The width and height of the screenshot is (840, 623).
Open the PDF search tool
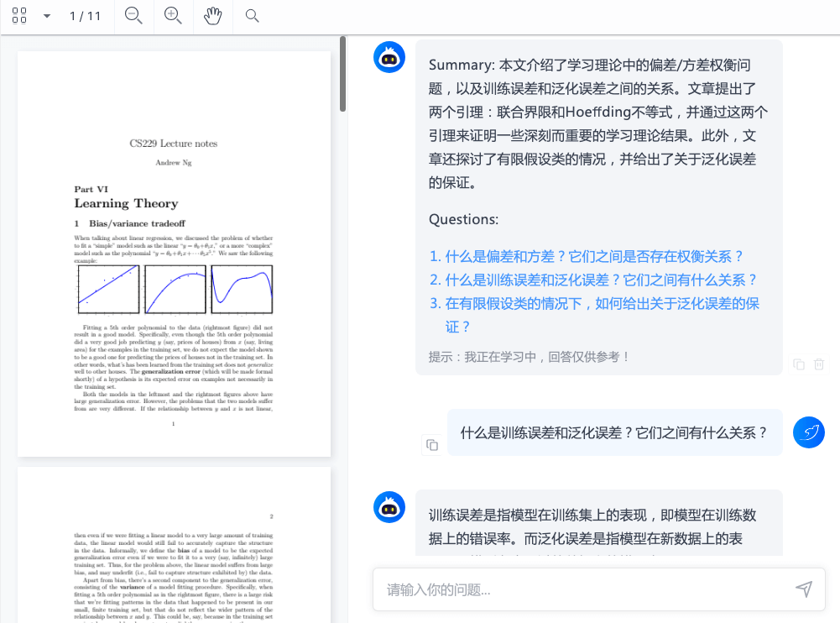tap(252, 16)
